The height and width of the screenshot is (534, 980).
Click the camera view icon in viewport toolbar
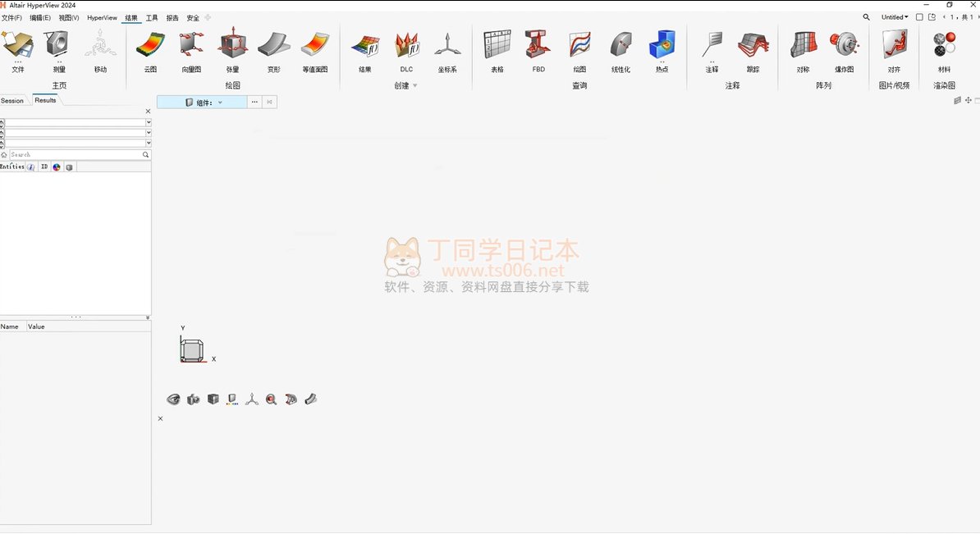(x=193, y=399)
